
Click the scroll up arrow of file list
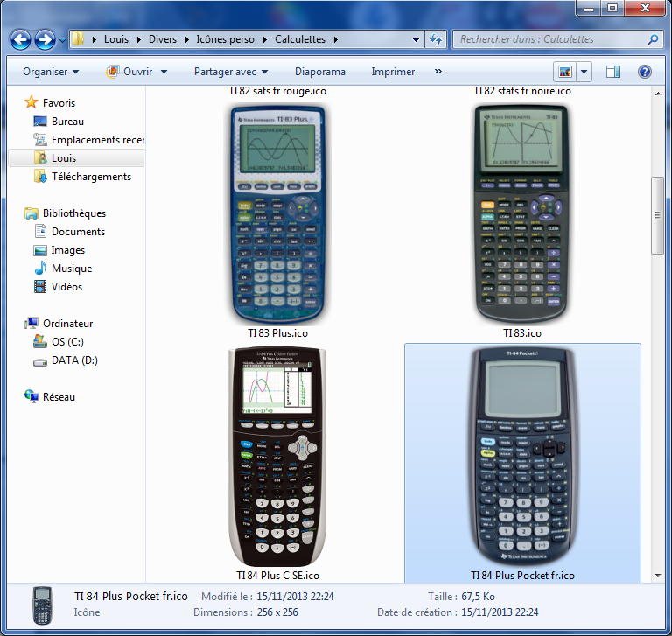click(658, 94)
